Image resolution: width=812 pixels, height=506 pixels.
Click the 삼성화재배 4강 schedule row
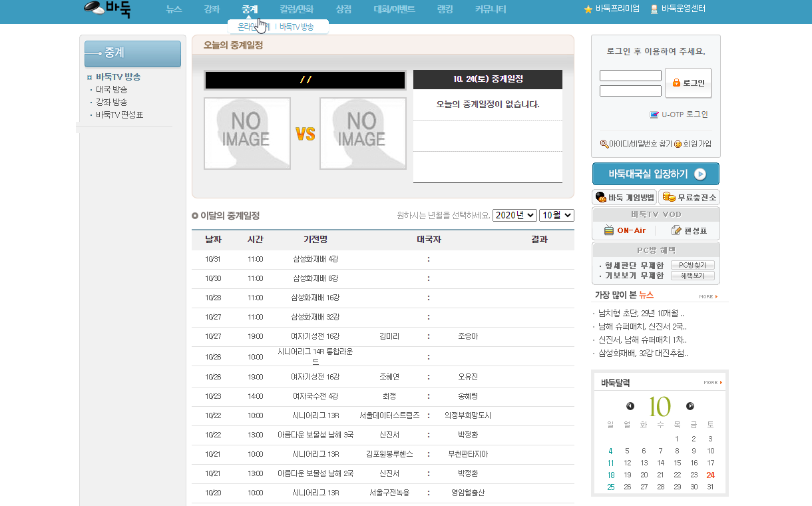tap(383, 259)
